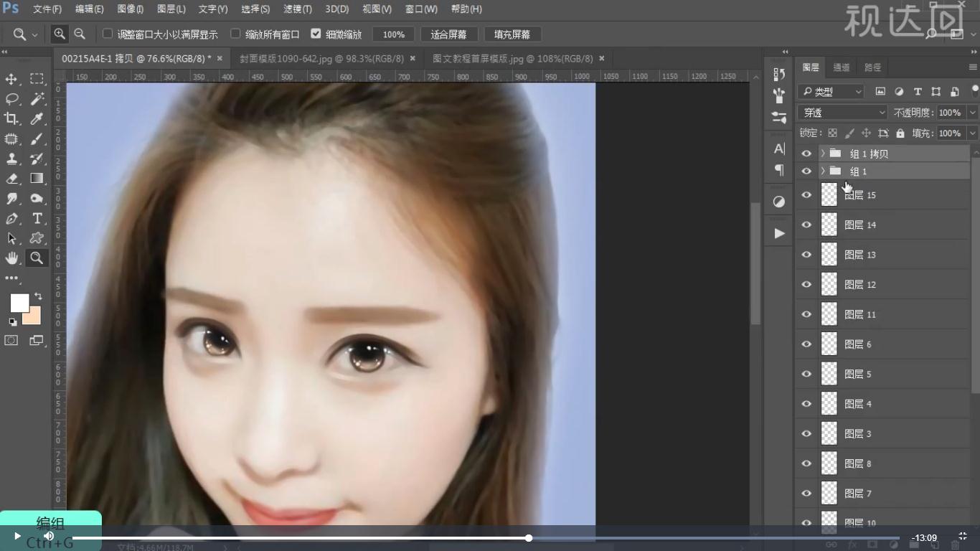
Task: Hide 图层 15 visibility eye
Action: click(806, 195)
